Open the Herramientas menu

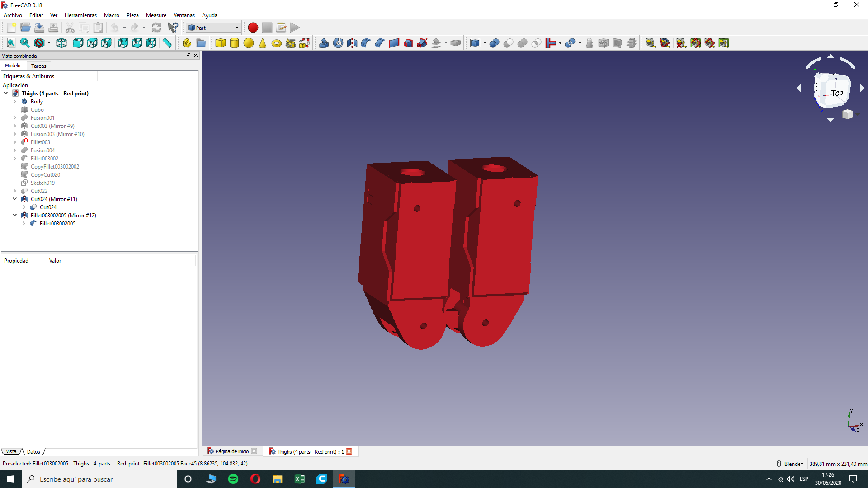pyautogui.click(x=80, y=15)
